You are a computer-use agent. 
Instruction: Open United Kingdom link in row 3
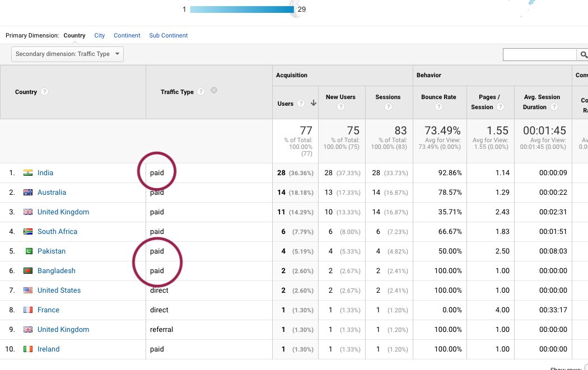(63, 212)
